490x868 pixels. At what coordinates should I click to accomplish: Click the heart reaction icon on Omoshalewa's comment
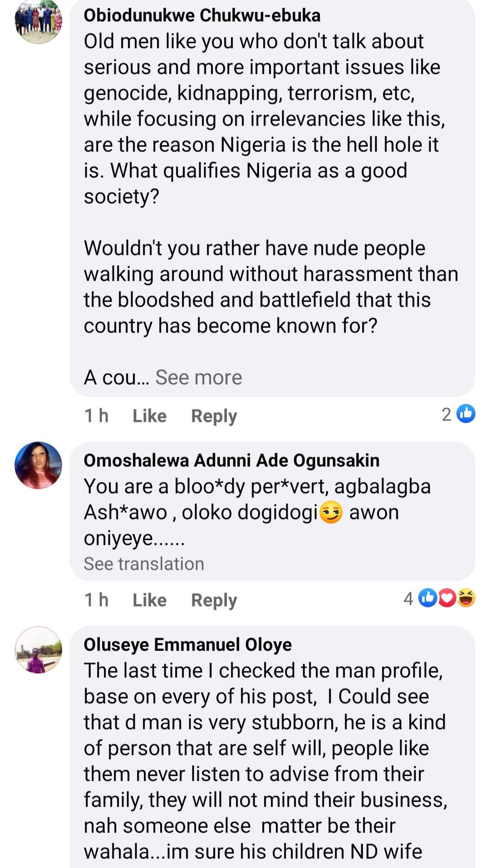(x=447, y=598)
